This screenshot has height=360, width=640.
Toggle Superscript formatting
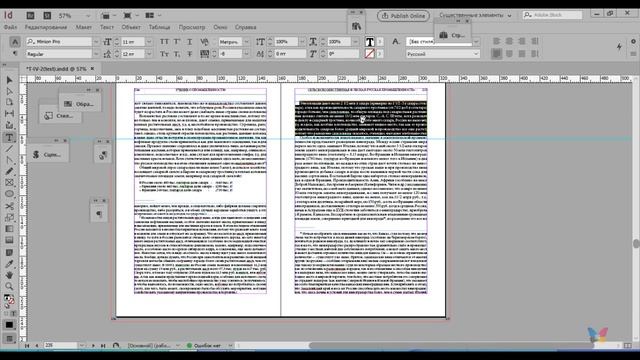(x=177, y=42)
